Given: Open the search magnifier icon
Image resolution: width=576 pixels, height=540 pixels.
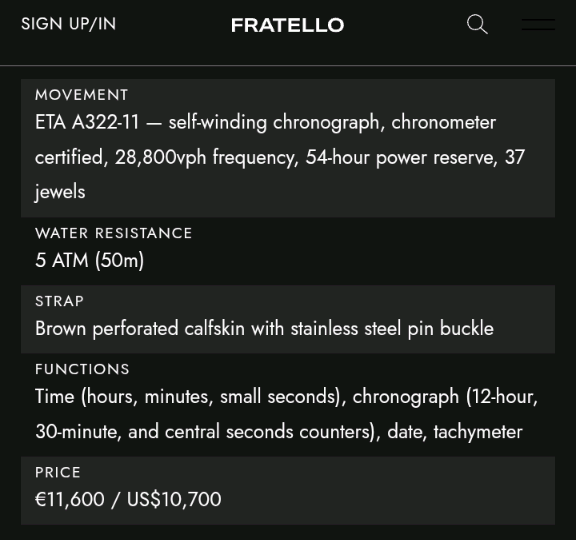Looking at the screenshot, I should click(477, 25).
